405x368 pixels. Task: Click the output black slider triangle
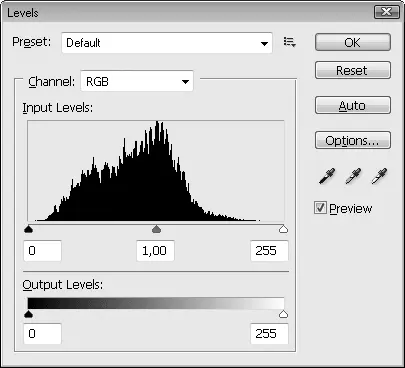pos(29,314)
